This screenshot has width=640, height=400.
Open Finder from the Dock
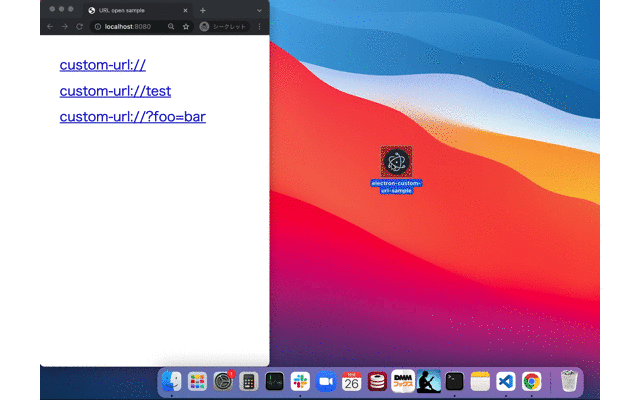click(171, 382)
